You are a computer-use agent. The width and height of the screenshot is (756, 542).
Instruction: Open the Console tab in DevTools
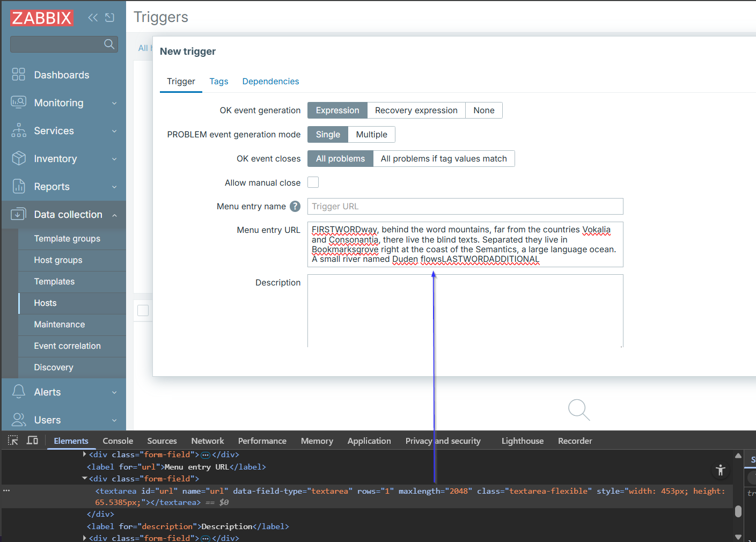coord(118,441)
